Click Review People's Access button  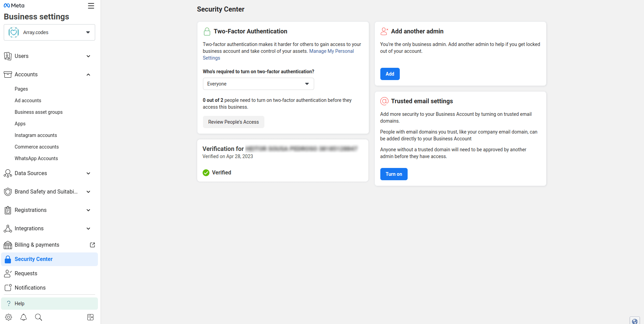233,122
